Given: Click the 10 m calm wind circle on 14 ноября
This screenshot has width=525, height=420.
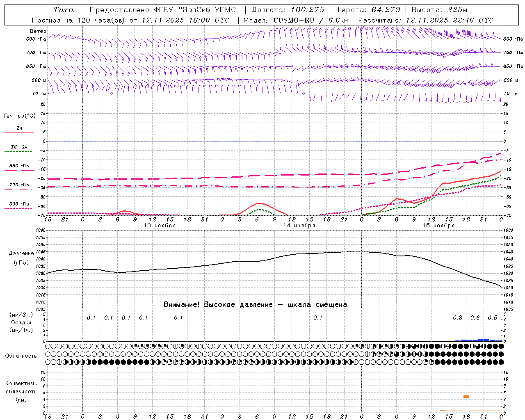Looking at the screenshot, I should [x=304, y=94].
